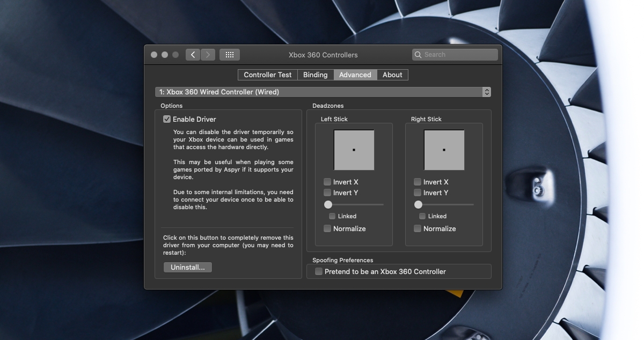Click the magnifying glass search icon
This screenshot has width=644, height=340.
click(x=418, y=55)
